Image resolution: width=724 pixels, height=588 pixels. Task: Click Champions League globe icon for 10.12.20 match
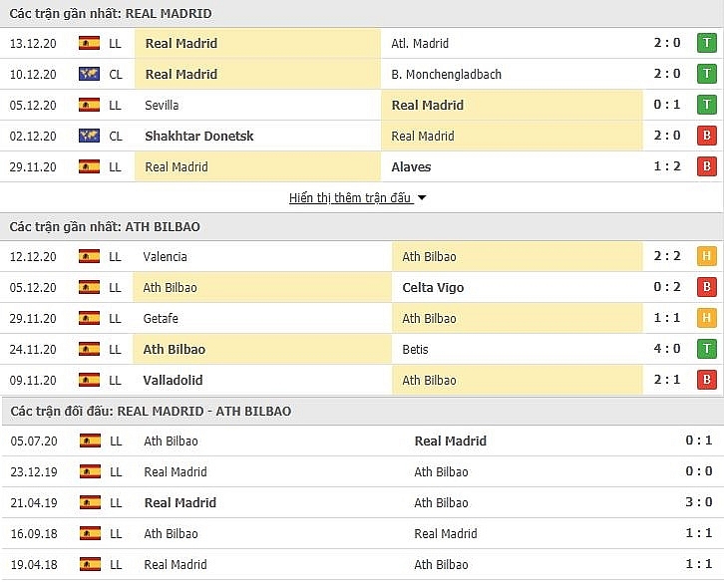(90, 74)
